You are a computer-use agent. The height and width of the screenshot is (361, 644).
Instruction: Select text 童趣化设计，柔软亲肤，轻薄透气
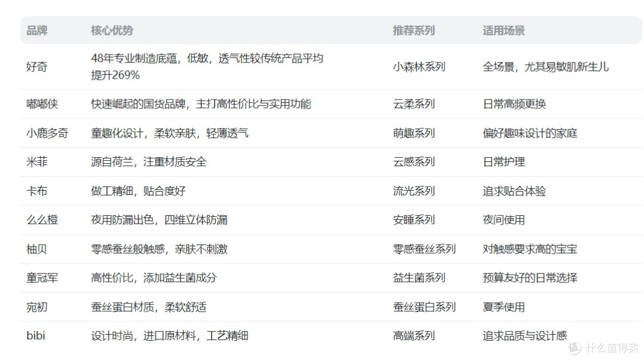click(169, 133)
